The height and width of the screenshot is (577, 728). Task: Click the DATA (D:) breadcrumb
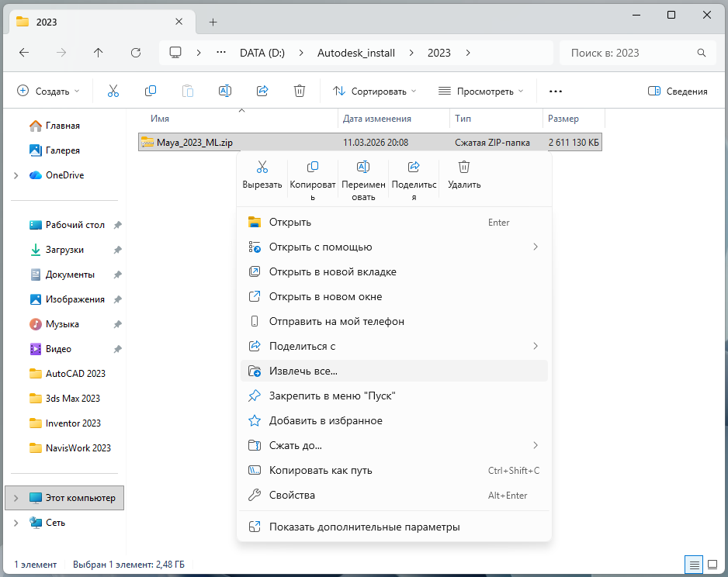(262, 53)
